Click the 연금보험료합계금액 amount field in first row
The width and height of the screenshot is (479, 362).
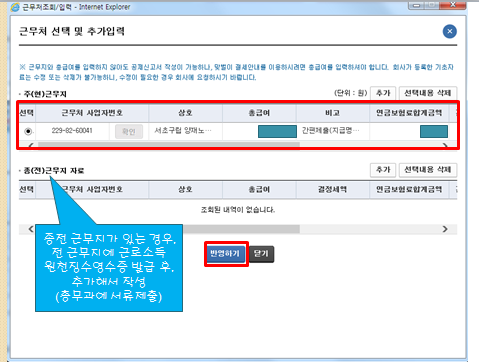tap(434, 131)
